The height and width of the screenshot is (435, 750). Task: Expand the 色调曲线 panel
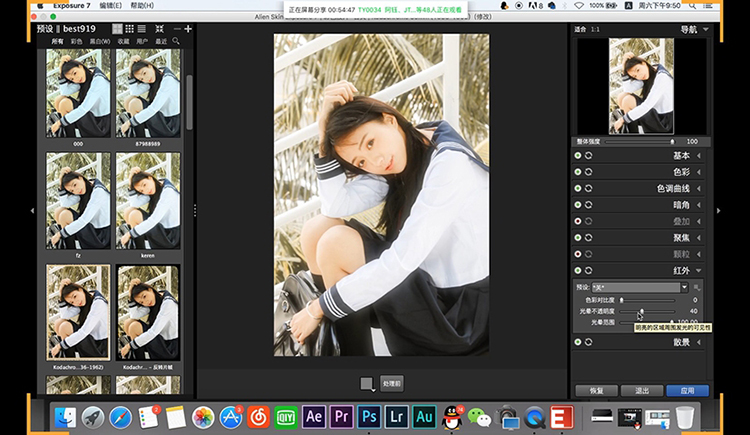[x=699, y=189]
